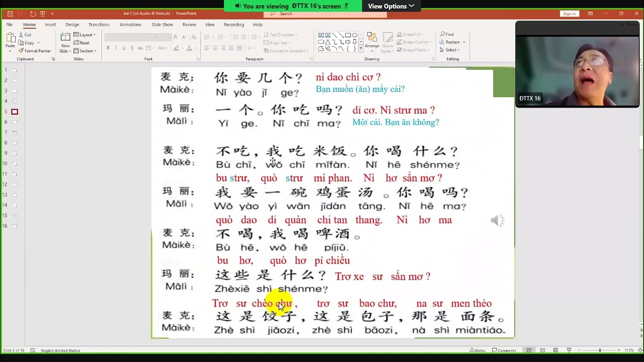644x362 pixels.
Task: Switch to the Insert tab
Action: coord(50,25)
